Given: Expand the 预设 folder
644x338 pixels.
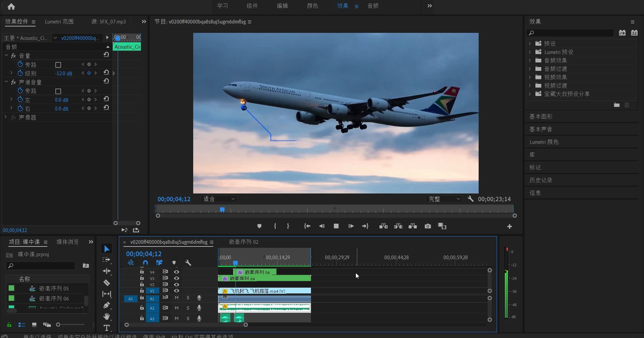Looking at the screenshot, I should pyautogui.click(x=530, y=44).
